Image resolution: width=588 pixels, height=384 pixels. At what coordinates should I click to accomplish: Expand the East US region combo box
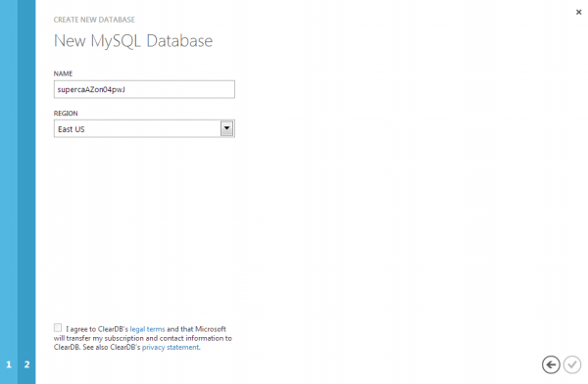[144, 128]
